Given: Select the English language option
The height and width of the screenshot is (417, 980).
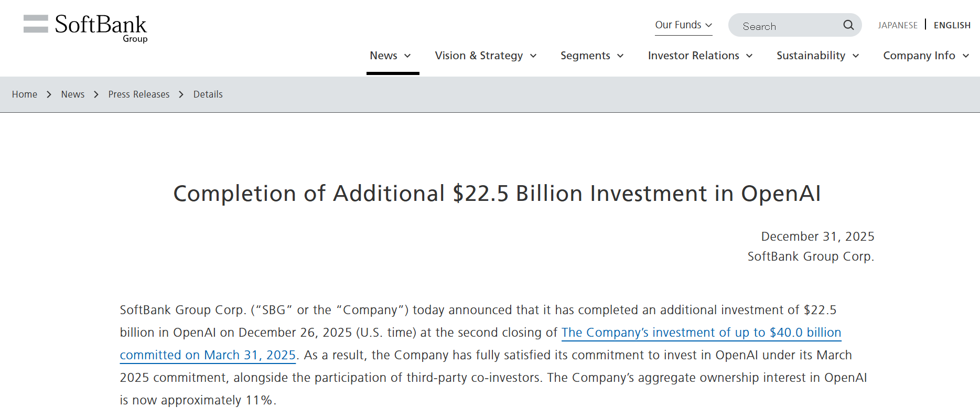Looking at the screenshot, I should 952,25.
